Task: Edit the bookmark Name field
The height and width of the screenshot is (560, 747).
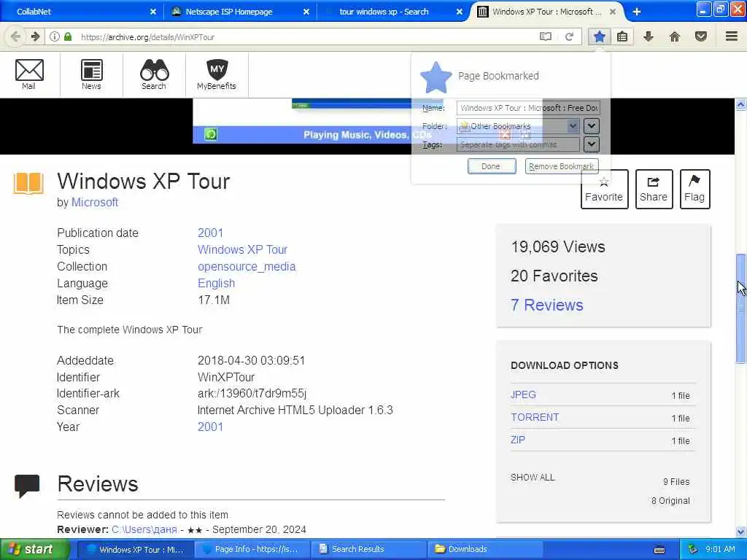Action: coord(528,108)
